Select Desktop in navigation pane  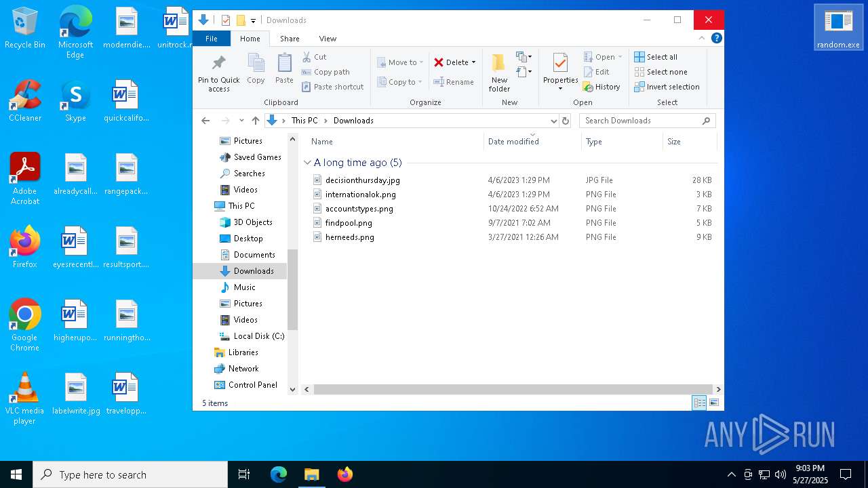point(248,239)
